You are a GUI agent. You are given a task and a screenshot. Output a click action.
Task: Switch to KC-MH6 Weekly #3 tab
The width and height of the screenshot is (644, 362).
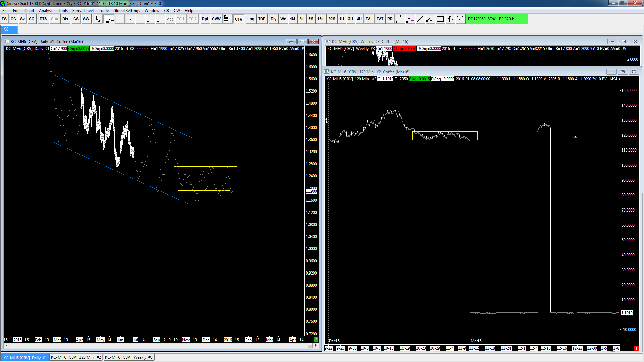click(128, 357)
